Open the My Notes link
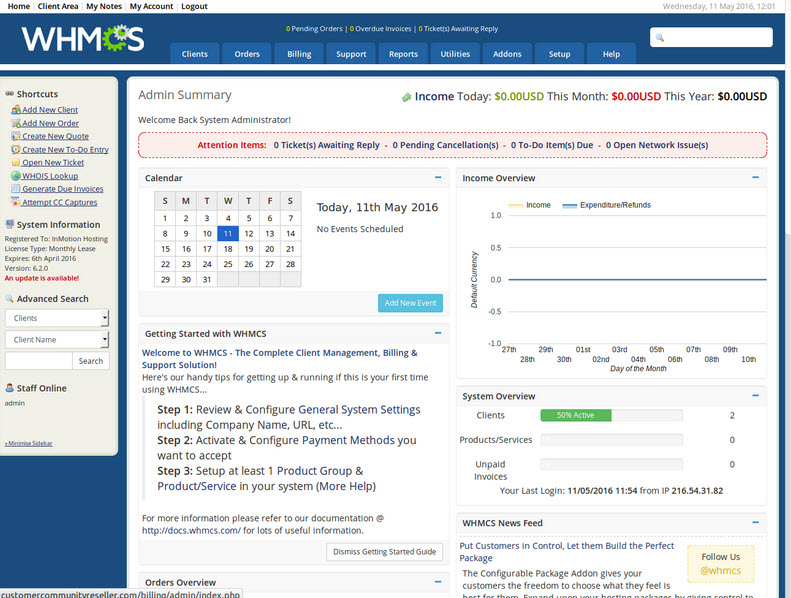Viewport: 791px width, 598px height. [x=104, y=6]
